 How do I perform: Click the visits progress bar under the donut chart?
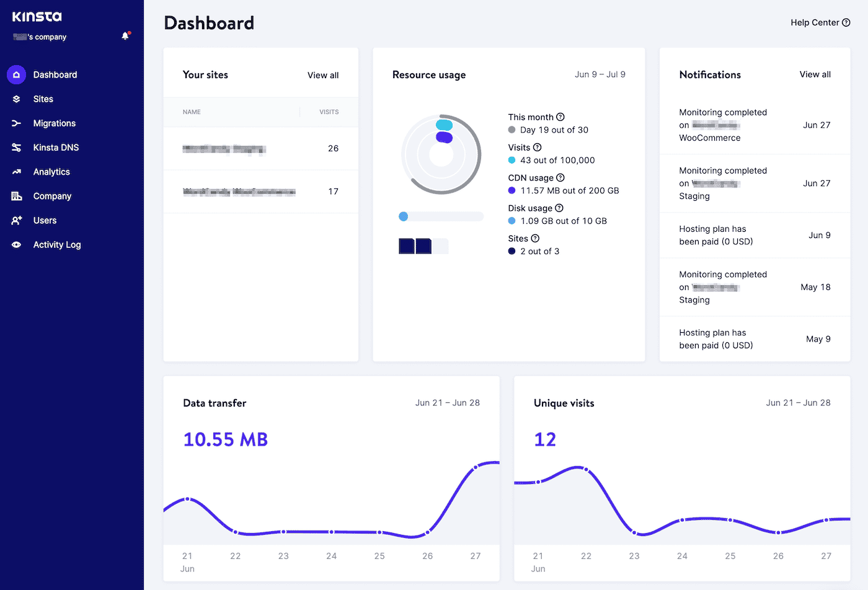click(440, 216)
